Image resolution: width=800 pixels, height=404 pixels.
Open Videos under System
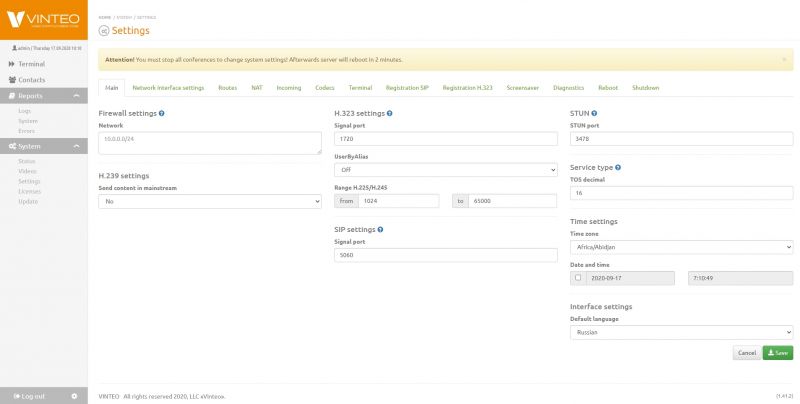coord(28,171)
